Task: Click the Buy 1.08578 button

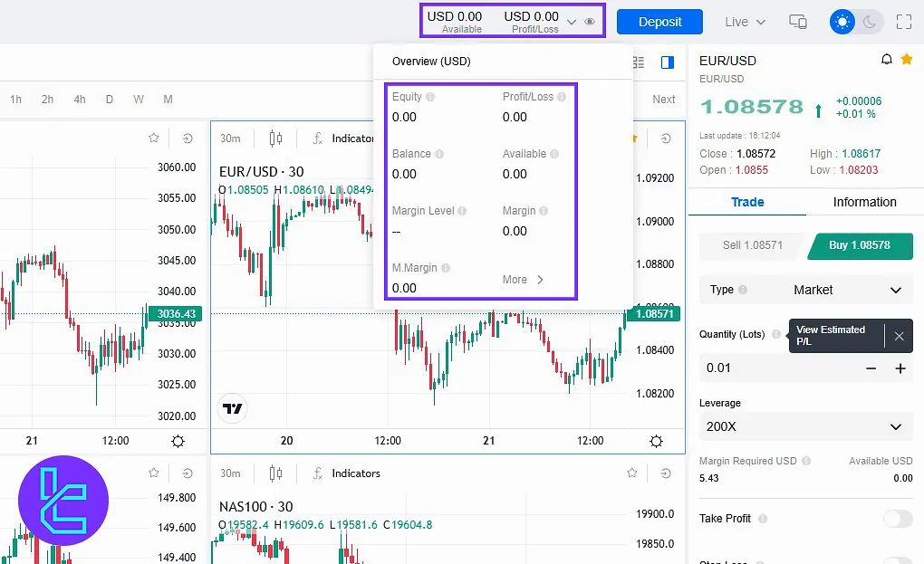Action: pyautogui.click(x=859, y=245)
